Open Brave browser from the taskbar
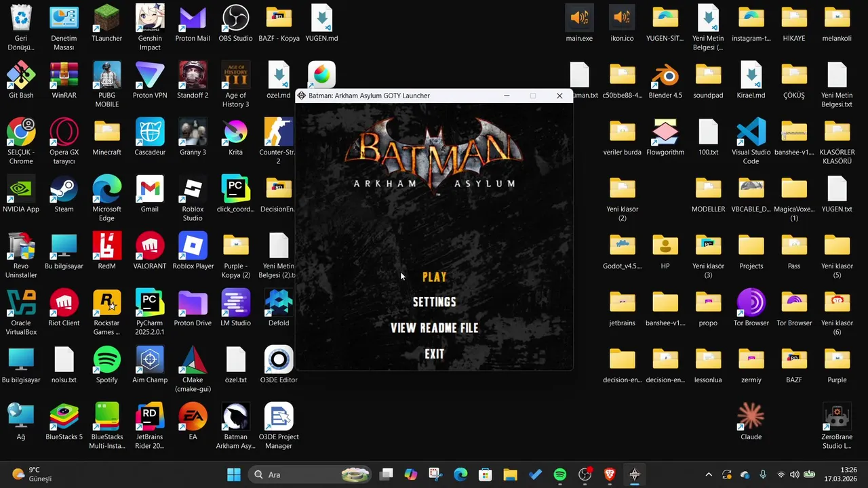 coord(610,474)
